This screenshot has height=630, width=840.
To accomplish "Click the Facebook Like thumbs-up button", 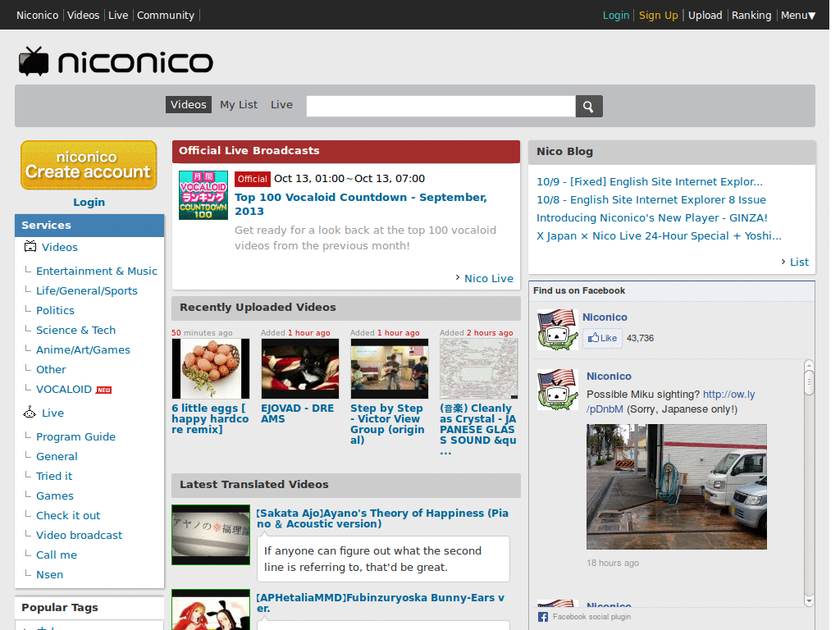I will coord(603,338).
